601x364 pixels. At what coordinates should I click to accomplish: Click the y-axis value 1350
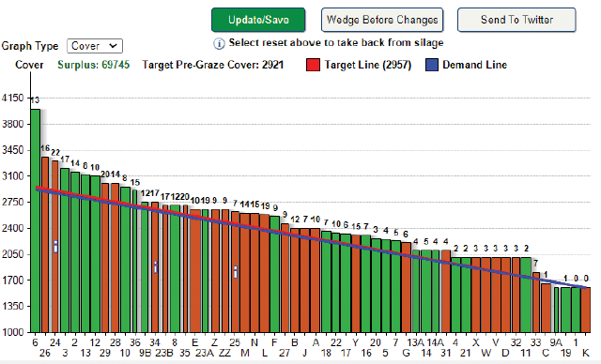[13, 306]
